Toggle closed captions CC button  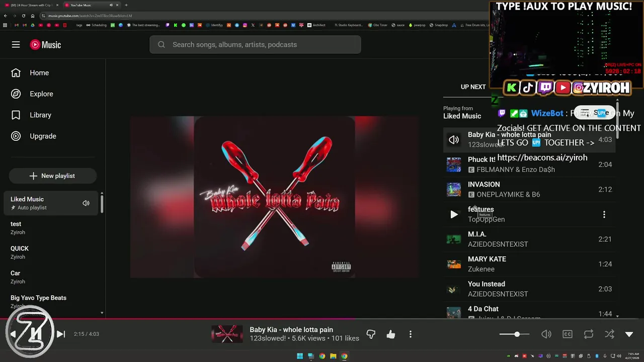pyautogui.click(x=568, y=334)
